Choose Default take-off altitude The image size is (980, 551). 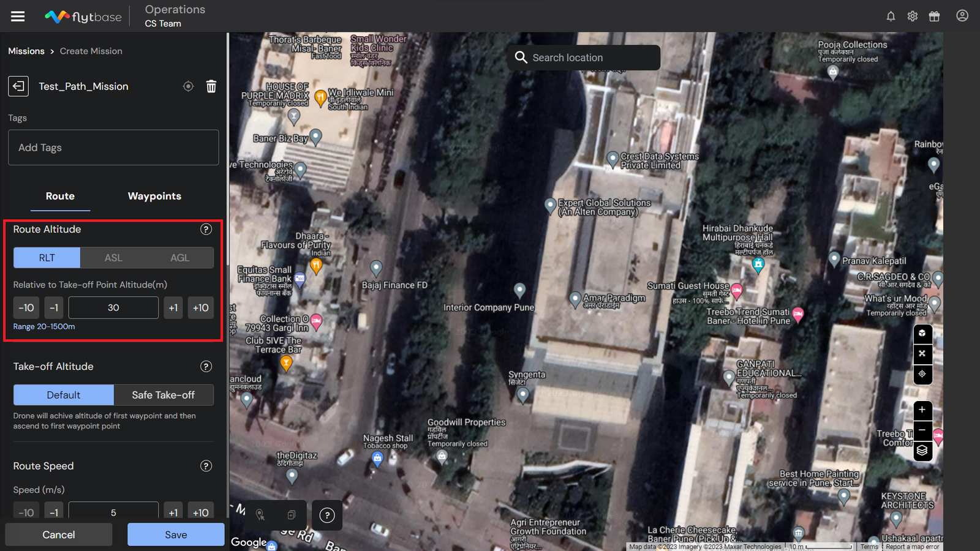64,395
